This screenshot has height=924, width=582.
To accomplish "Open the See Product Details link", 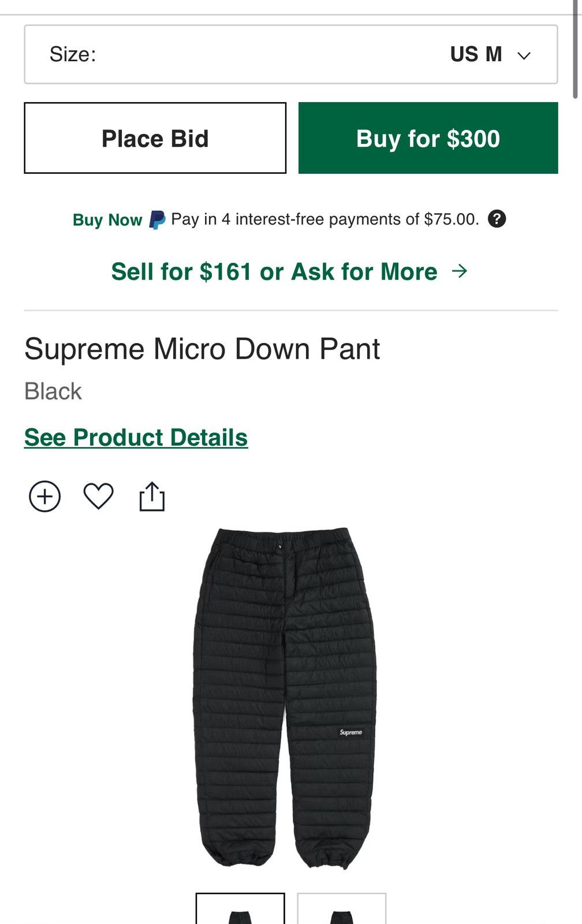I will click(x=136, y=438).
